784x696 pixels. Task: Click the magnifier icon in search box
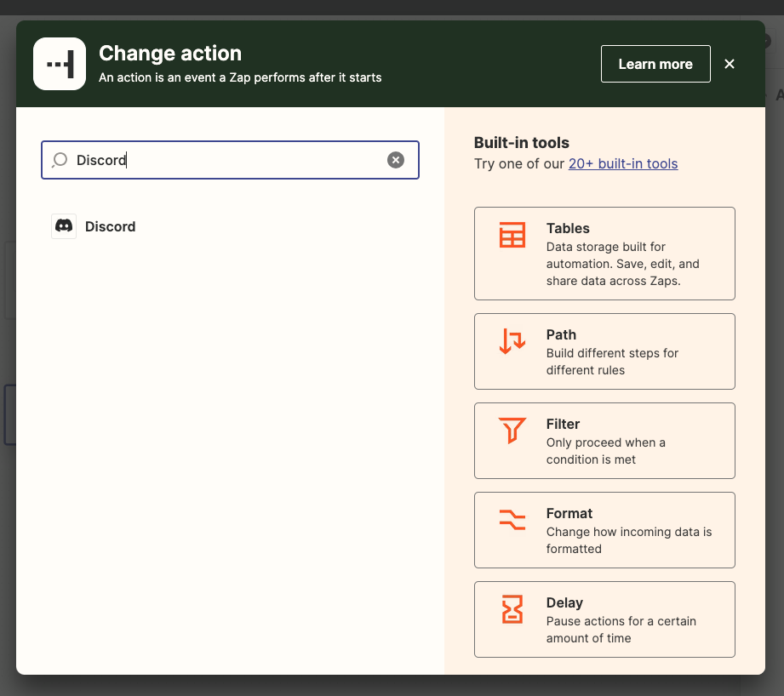[x=60, y=160]
